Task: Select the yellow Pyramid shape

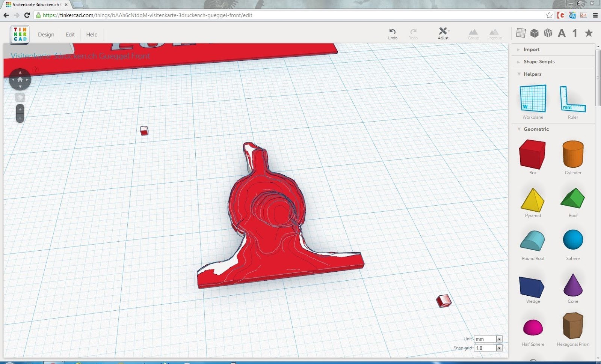Action: coord(533,200)
